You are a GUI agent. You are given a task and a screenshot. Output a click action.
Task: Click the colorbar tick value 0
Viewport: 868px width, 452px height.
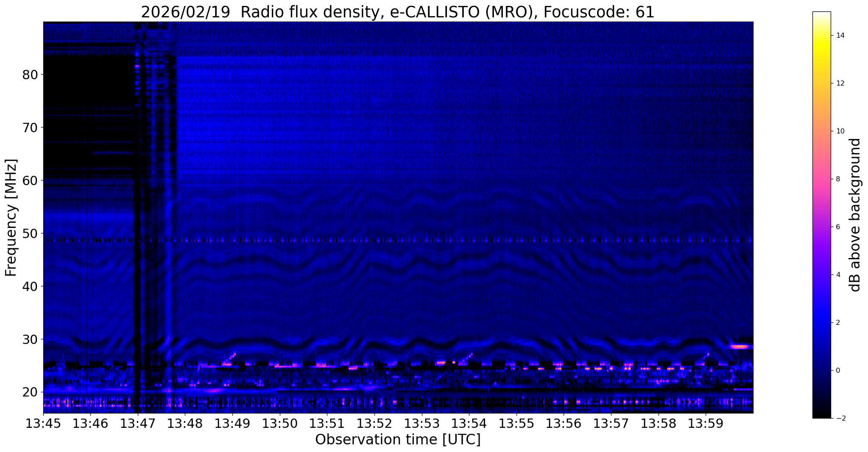coord(837,371)
